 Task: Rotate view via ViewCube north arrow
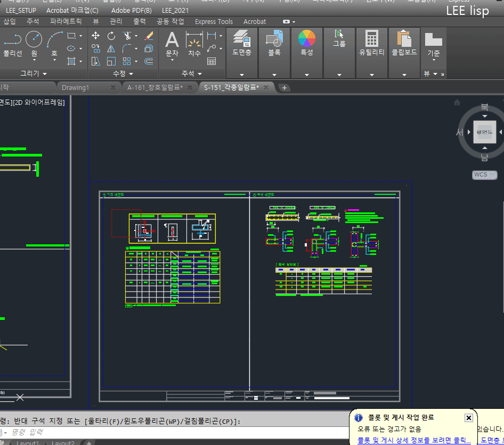485,116
